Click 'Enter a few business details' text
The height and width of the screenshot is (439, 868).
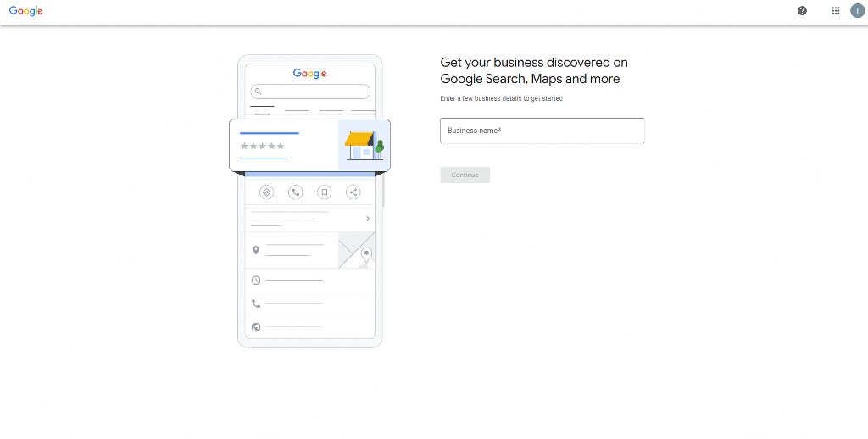pos(502,98)
